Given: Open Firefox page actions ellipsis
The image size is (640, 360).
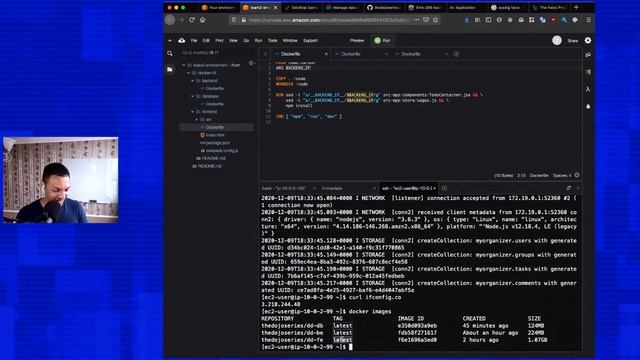Looking at the screenshot, I should click(416, 20).
